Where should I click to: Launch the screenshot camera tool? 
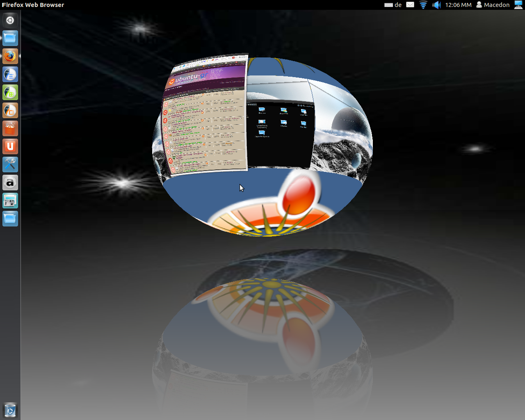pyautogui.click(x=10, y=201)
